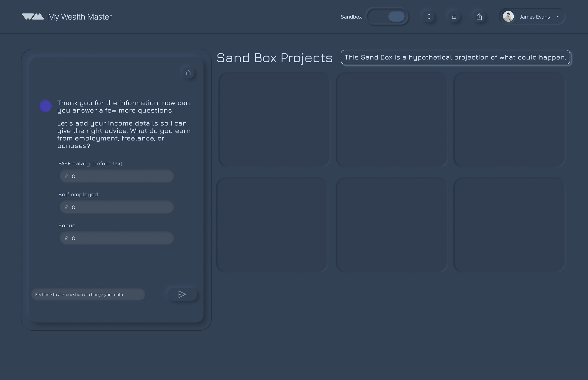Open the first sandbox project card

pyautogui.click(x=274, y=120)
